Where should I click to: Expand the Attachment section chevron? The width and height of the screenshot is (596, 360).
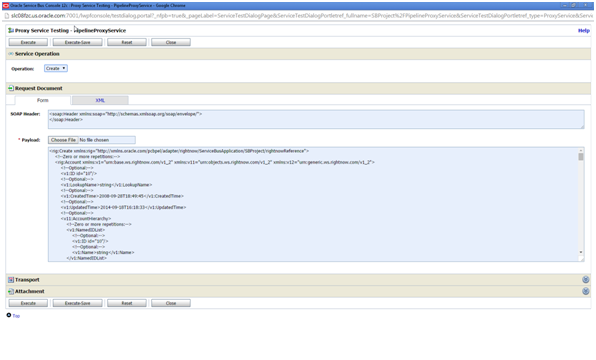[585, 291]
